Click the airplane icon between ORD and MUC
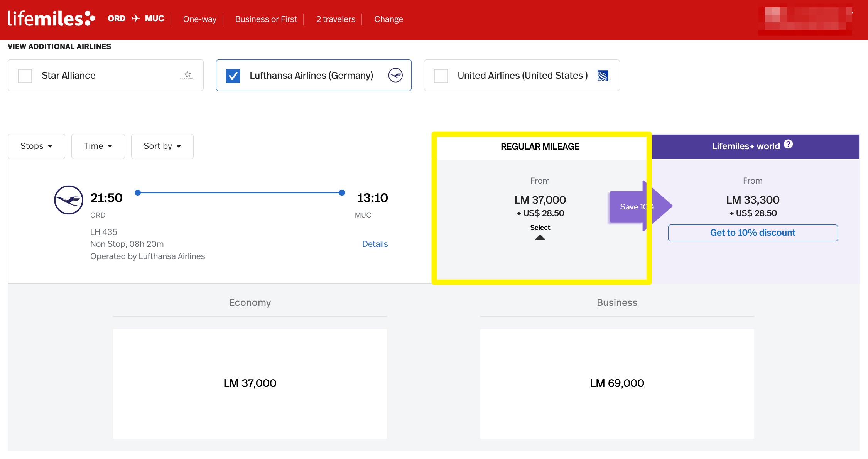Viewport: 868px width, 459px height. coord(135,19)
